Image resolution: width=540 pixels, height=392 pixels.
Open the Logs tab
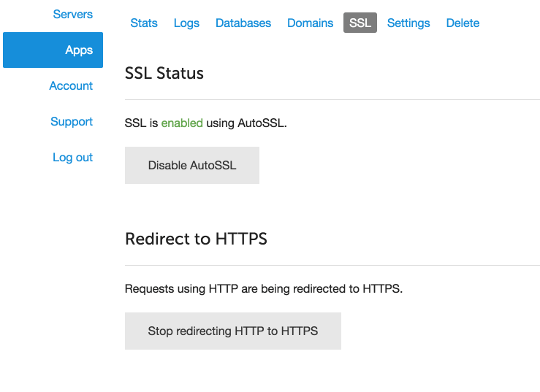click(x=186, y=23)
